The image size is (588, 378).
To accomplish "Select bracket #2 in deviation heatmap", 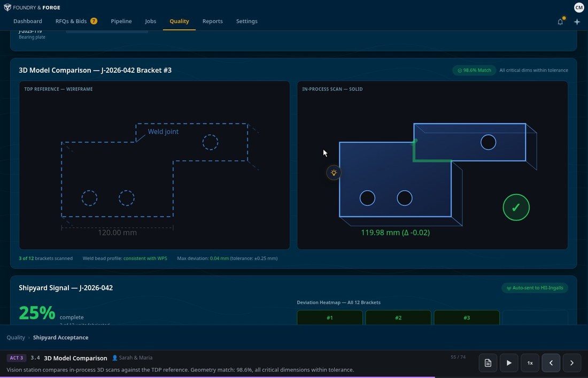I will pos(398,318).
